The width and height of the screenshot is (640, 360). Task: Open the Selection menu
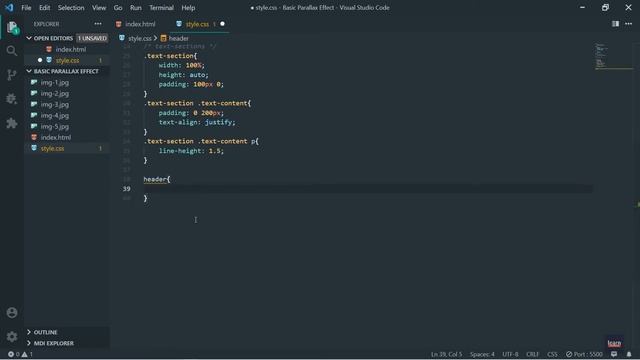(x=71, y=8)
